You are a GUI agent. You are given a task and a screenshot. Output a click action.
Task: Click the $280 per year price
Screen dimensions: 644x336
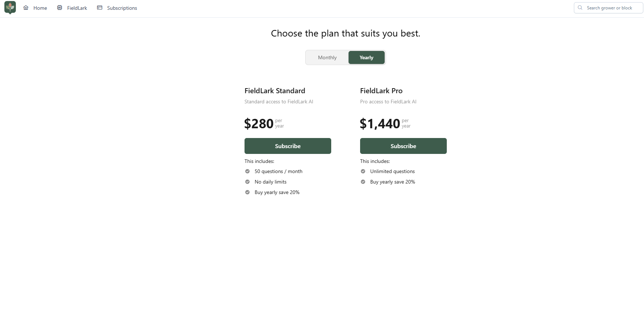click(x=259, y=124)
